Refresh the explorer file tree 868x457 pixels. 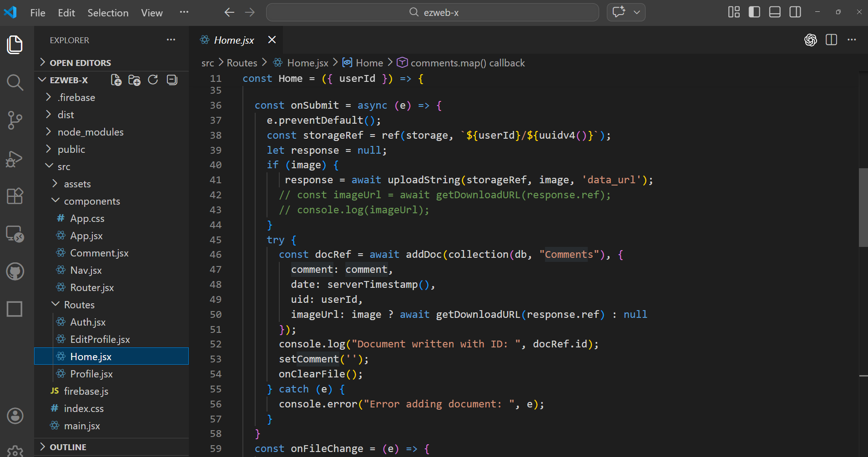(153, 80)
